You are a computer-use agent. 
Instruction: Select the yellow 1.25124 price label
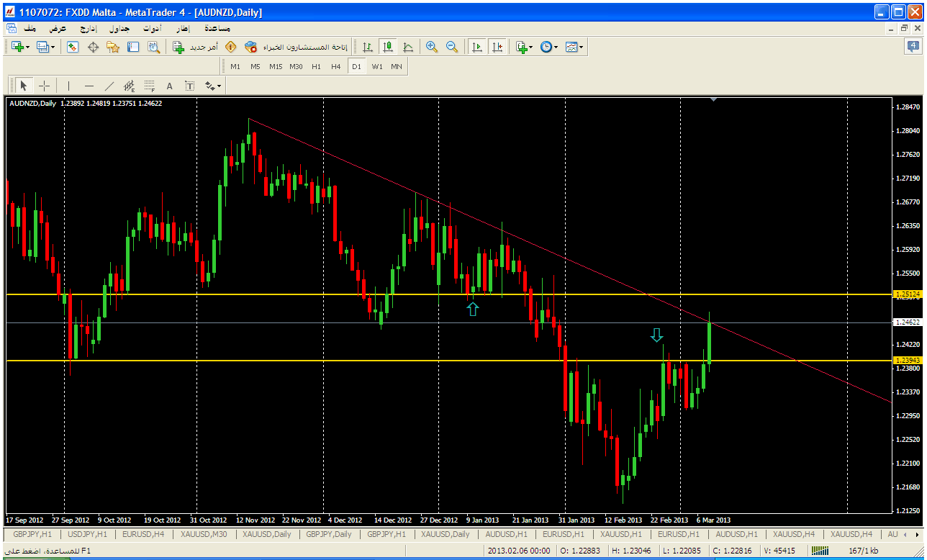pyautogui.click(x=906, y=294)
